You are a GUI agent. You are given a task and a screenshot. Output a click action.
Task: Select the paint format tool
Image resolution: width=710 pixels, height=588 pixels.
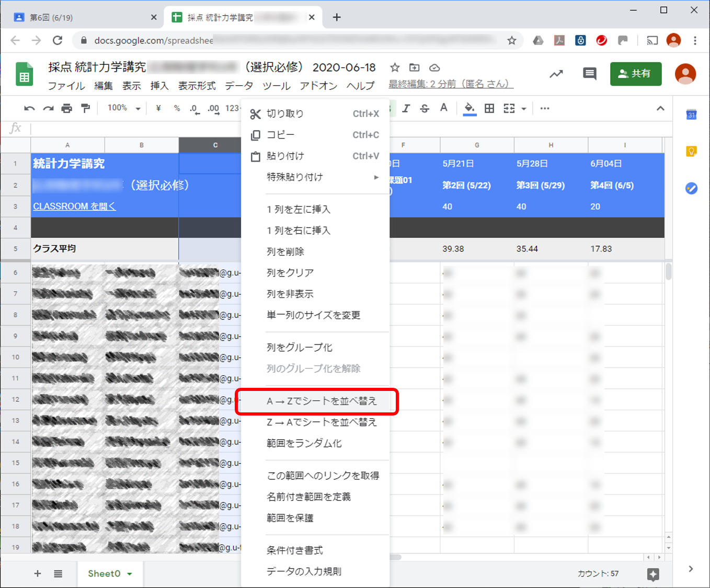85,108
